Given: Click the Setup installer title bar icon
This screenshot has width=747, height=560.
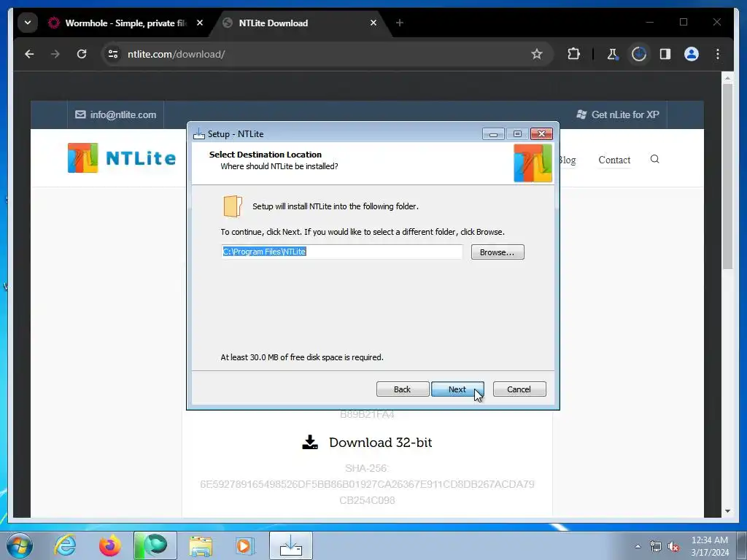Looking at the screenshot, I should point(198,134).
